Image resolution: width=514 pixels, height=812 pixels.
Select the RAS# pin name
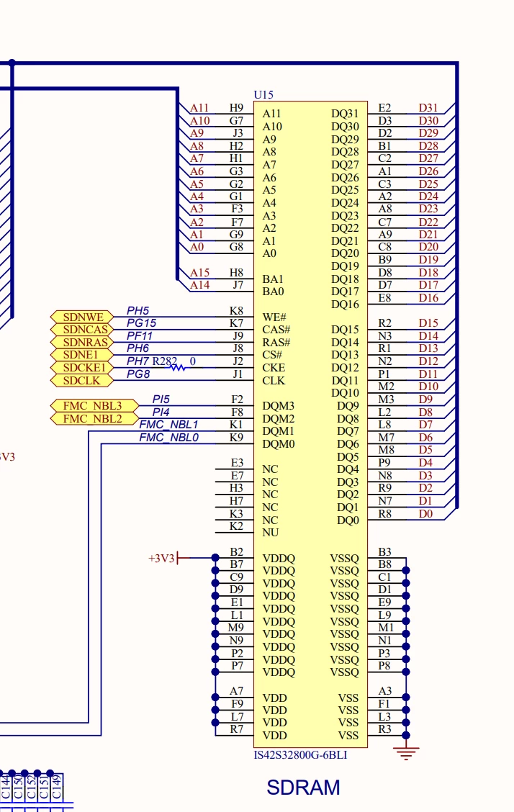[276, 343]
